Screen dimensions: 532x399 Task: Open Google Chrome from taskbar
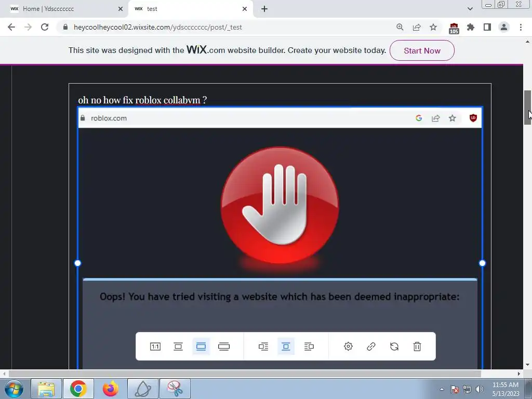(x=78, y=389)
